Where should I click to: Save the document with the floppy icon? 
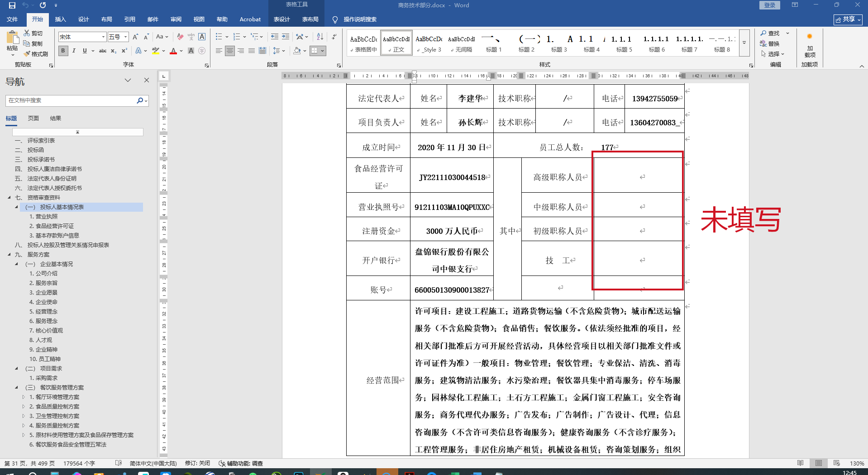pos(12,5)
